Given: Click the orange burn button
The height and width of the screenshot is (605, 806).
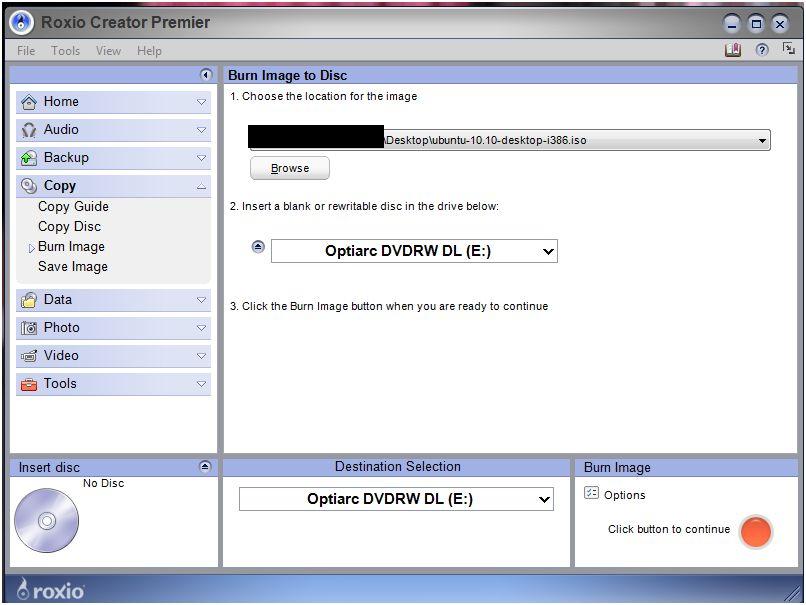Looking at the screenshot, I should click(x=756, y=531).
